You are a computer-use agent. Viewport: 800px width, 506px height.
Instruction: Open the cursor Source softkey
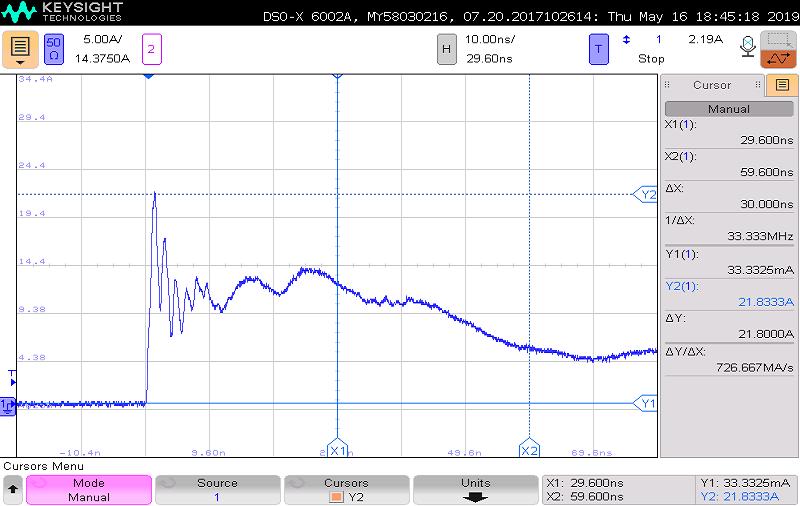pos(216,490)
